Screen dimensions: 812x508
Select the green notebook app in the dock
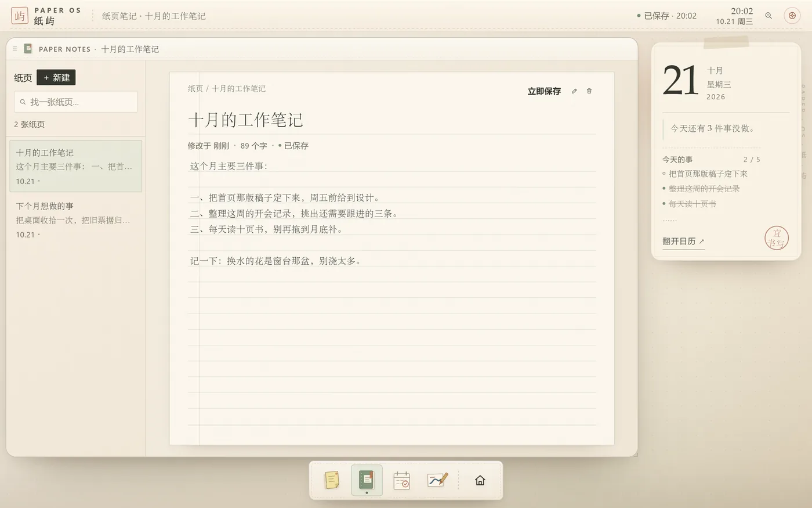click(367, 480)
